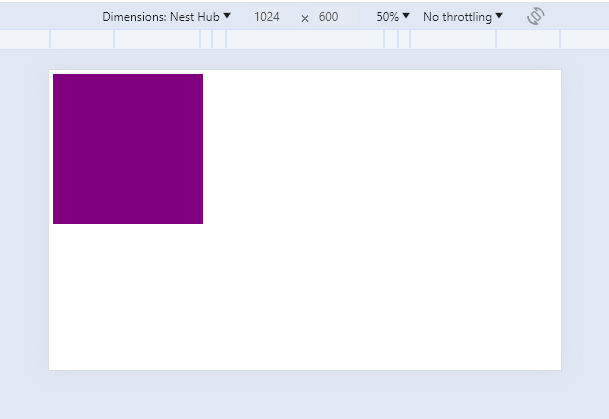Open the Dimensions: Nest Hub device dropdown
Viewport: 609px width, 419px height.
point(166,17)
